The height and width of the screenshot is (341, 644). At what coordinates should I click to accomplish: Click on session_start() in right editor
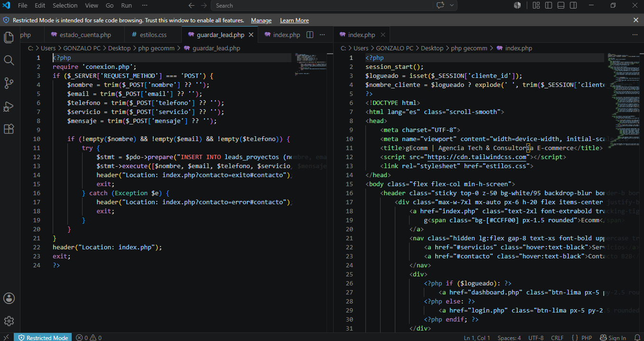click(394, 66)
